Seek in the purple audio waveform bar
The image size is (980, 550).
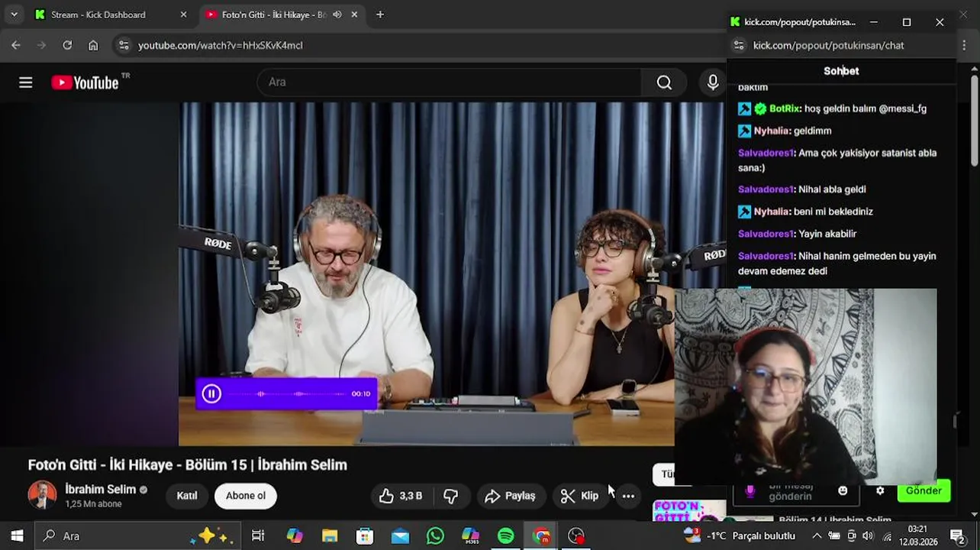coord(286,393)
